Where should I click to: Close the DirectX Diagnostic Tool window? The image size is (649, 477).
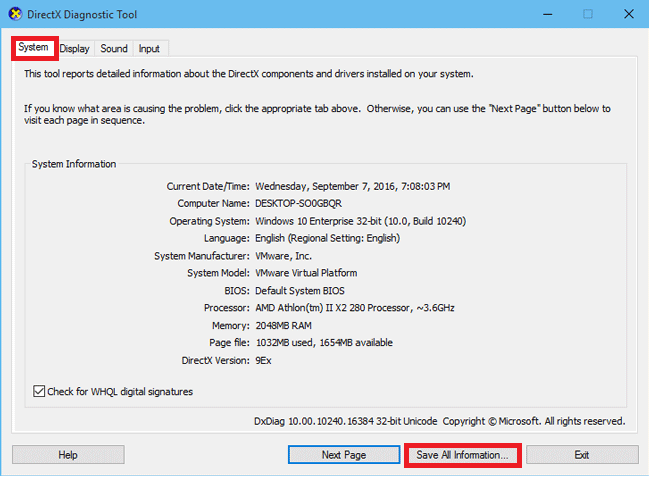(629, 14)
